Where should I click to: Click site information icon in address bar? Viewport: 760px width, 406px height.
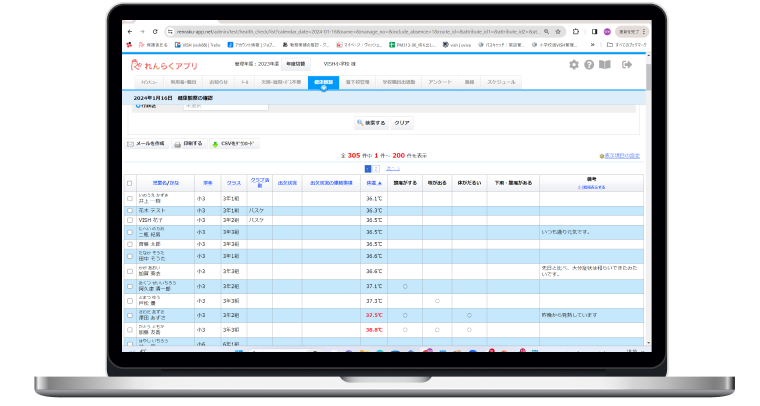[x=170, y=31]
